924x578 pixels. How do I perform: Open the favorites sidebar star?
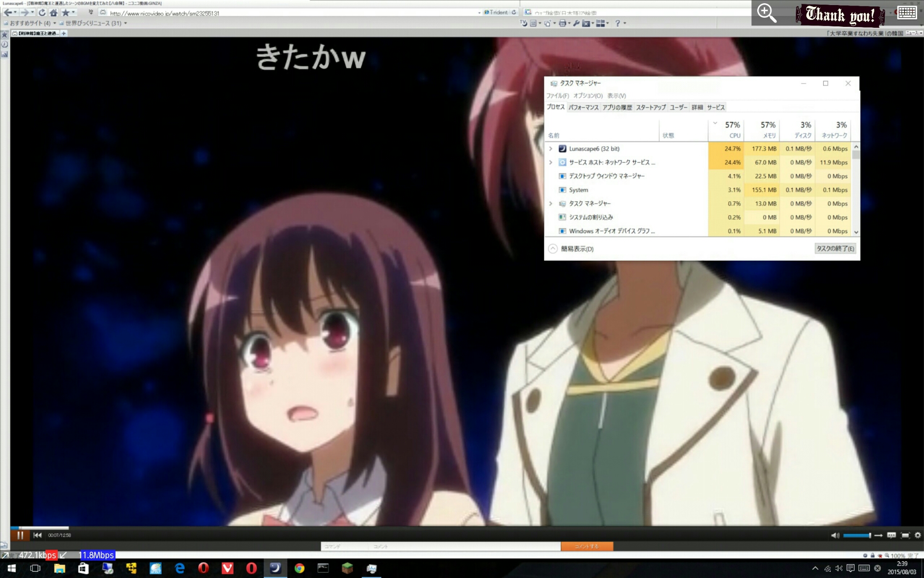click(5, 35)
